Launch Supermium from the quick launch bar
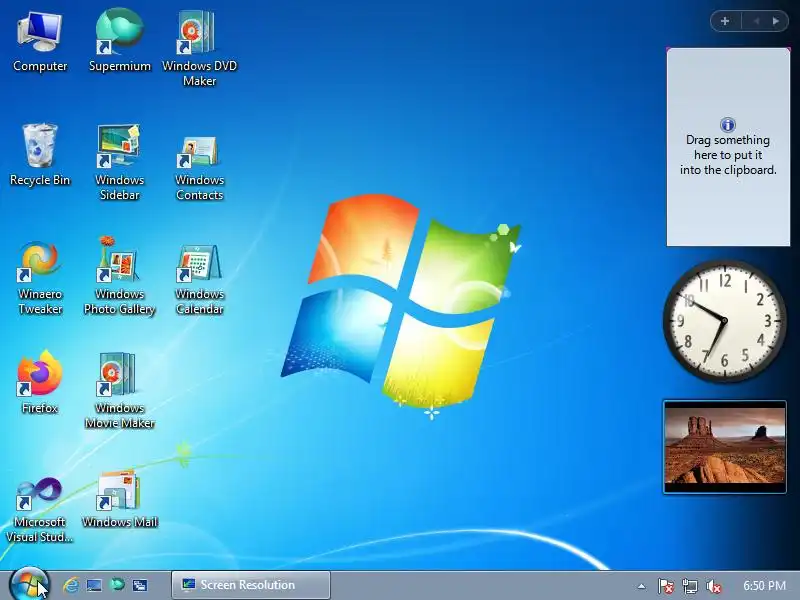Viewport: 800px width, 600px height. pos(117,584)
